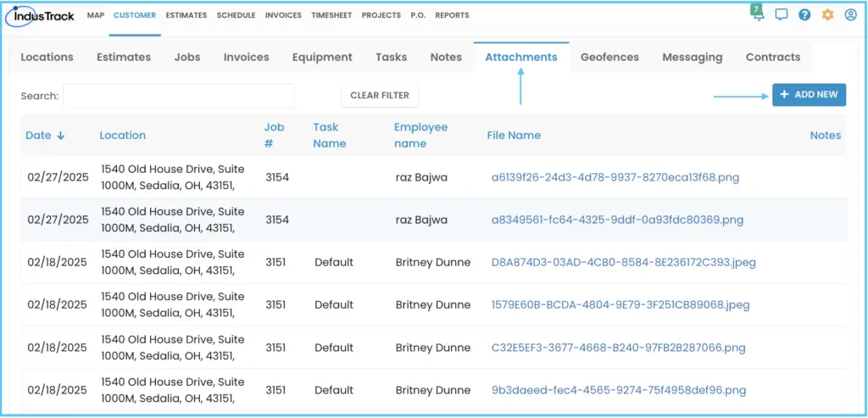Sort by the Notes column header

pyautogui.click(x=826, y=135)
